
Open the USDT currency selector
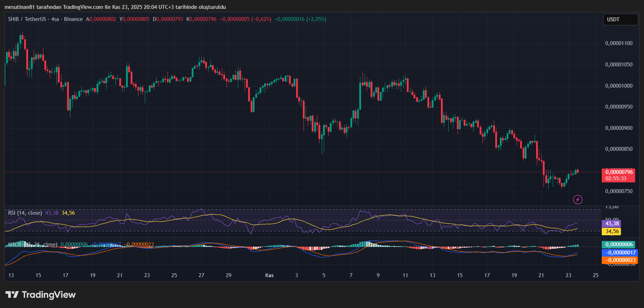click(x=620, y=20)
